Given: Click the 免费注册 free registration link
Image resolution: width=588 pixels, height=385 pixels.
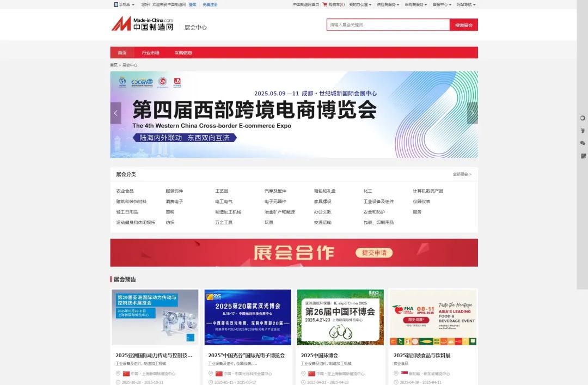Looking at the screenshot, I should pos(210,4).
